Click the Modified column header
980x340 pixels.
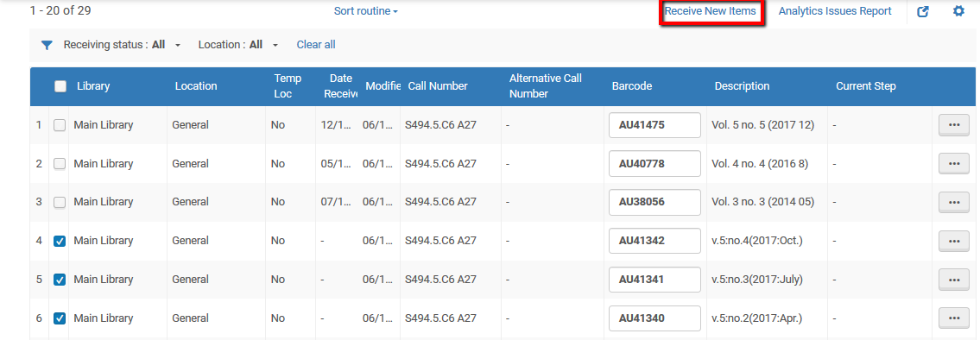pos(383,86)
